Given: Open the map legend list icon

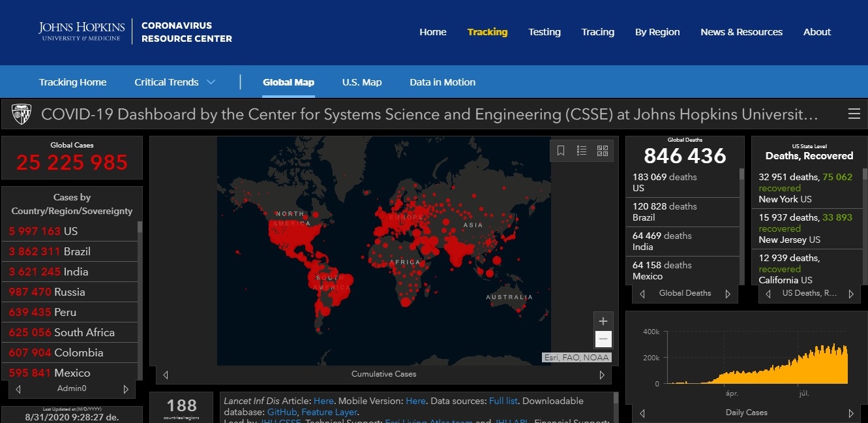Looking at the screenshot, I should pos(582,151).
